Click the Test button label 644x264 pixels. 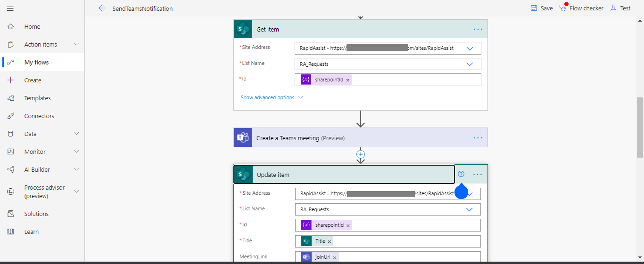click(x=625, y=8)
